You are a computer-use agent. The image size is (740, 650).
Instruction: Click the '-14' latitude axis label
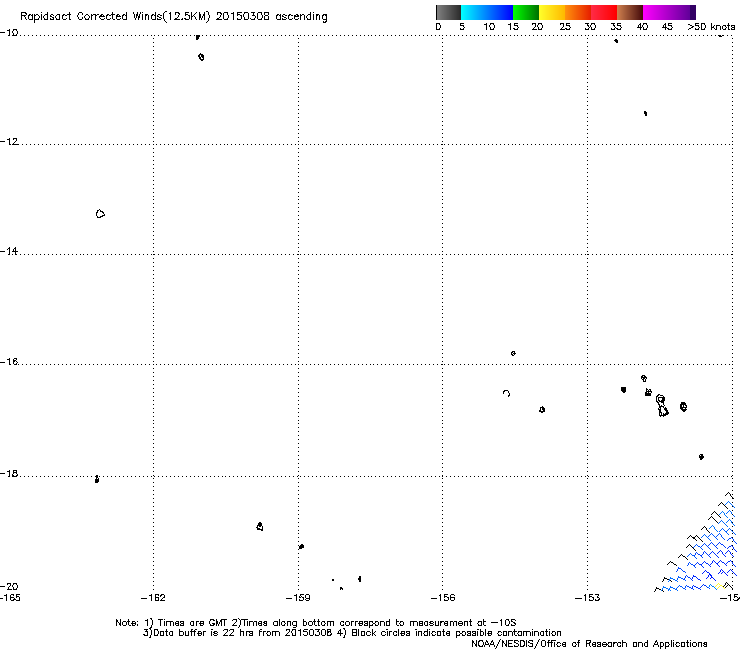point(9,251)
